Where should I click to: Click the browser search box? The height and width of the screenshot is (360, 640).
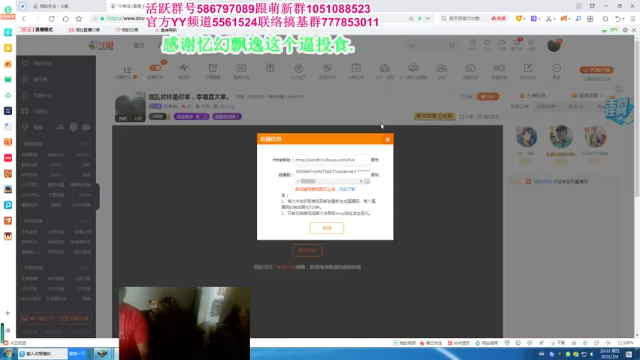(473, 19)
